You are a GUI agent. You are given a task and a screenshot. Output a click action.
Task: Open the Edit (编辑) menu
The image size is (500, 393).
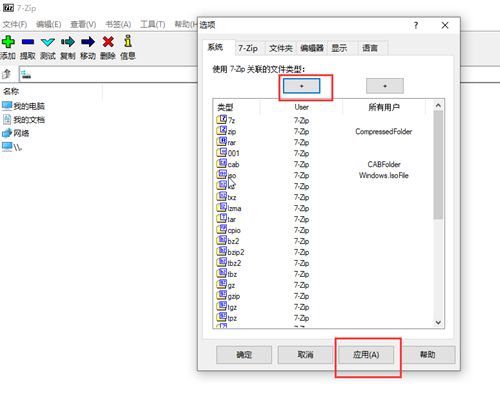49,24
